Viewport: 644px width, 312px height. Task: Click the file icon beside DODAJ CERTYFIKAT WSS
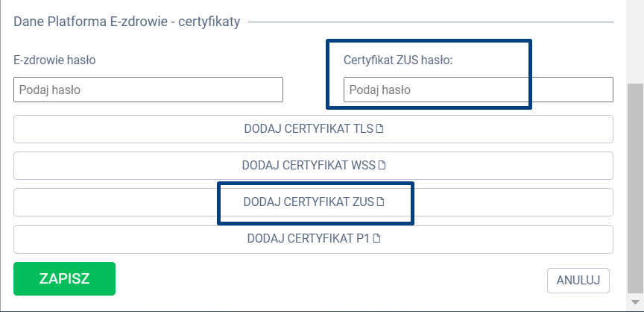click(383, 166)
